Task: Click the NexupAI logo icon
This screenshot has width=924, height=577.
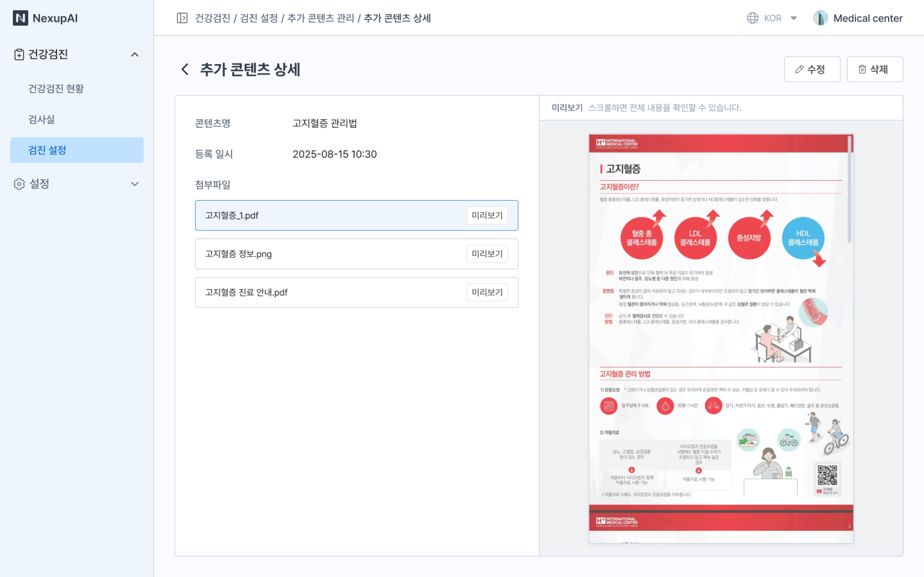Action: (x=20, y=18)
